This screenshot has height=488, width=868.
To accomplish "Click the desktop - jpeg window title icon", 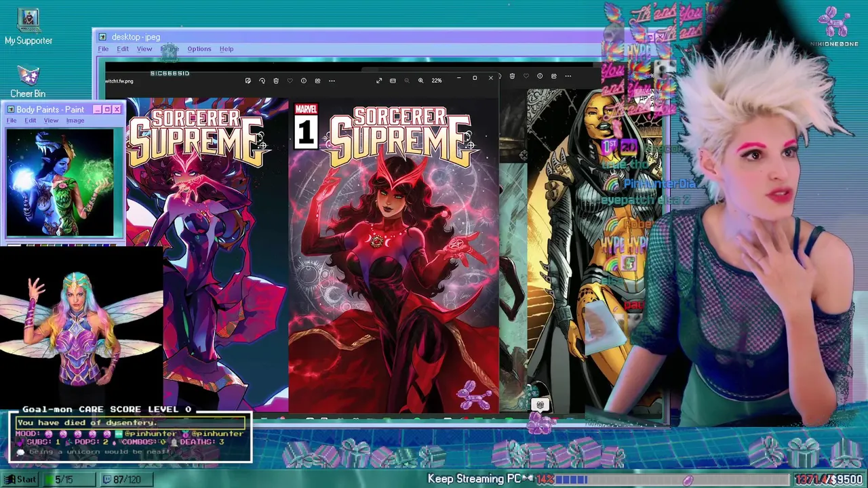I will coord(102,37).
